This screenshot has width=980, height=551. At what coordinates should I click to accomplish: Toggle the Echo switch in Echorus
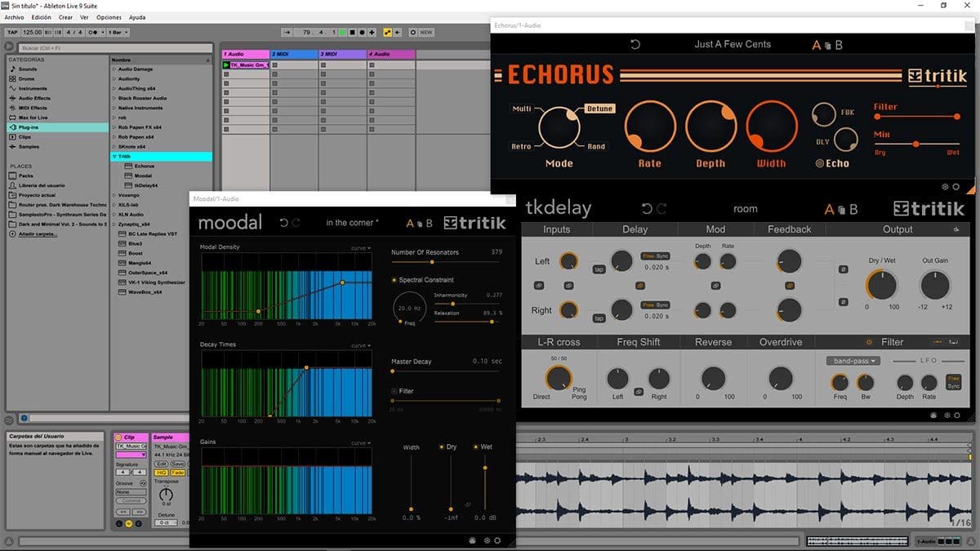tap(820, 163)
